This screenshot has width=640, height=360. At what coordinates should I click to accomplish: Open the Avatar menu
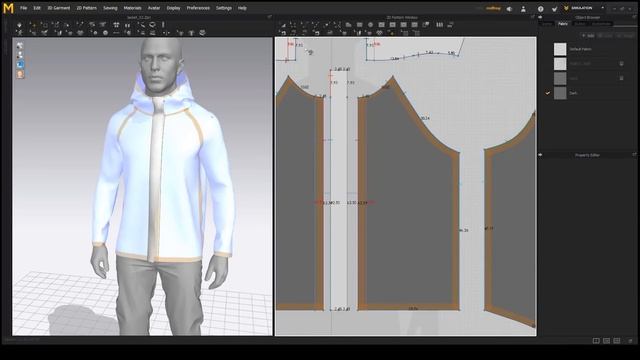tap(154, 8)
